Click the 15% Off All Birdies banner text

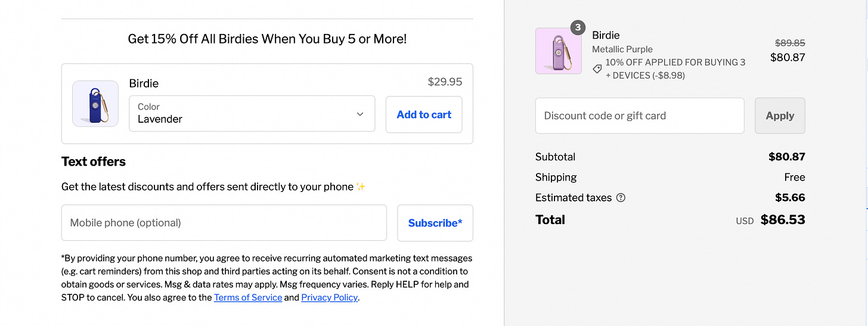(x=267, y=39)
